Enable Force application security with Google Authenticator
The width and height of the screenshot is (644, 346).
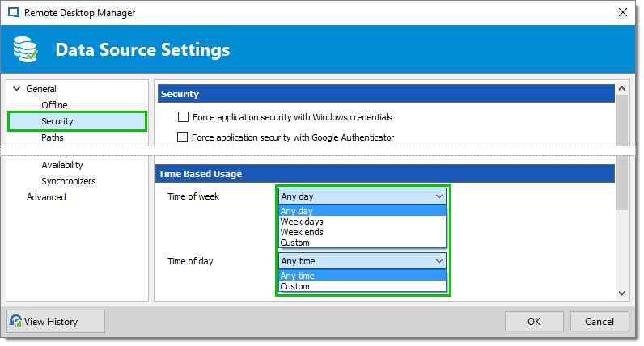[x=182, y=137]
